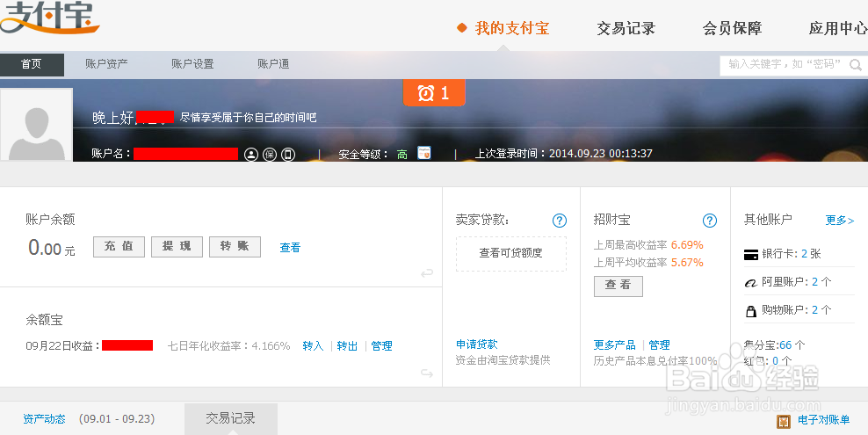The image size is (868, 435).
Task: Click 管理 link for 余额宝
Action: (x=382, y=346)
